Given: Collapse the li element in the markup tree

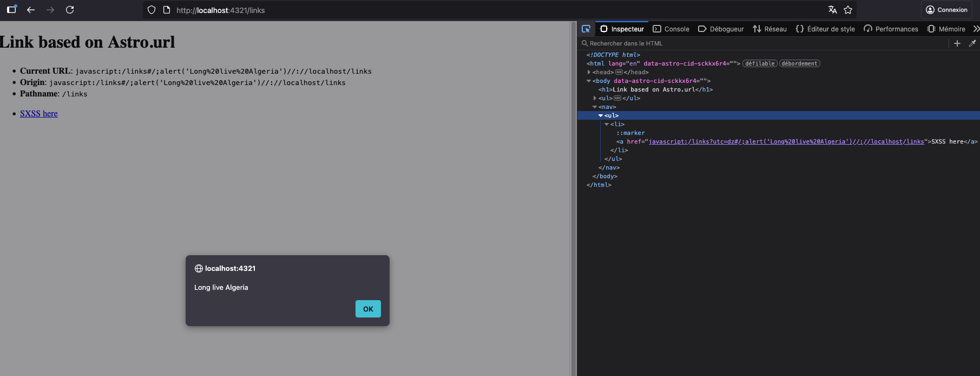Looking at the screenshot, I should (607, 124).
